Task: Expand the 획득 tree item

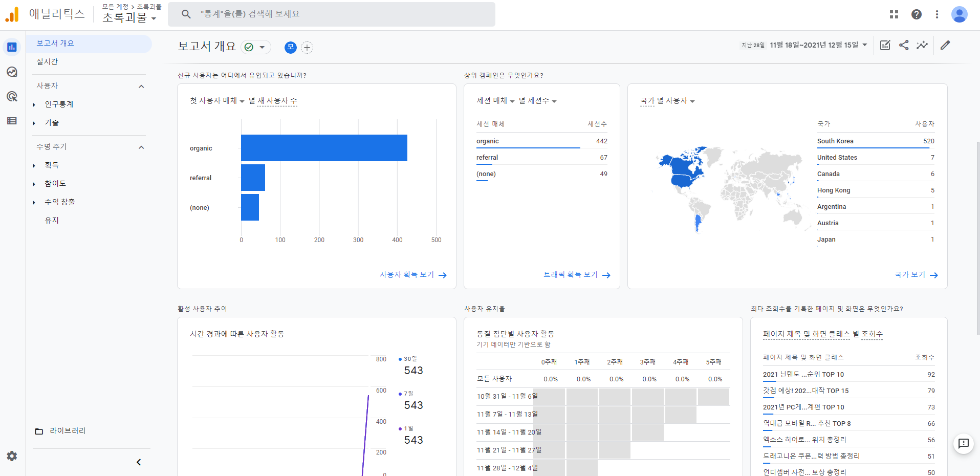Action: tap(34, 166)
